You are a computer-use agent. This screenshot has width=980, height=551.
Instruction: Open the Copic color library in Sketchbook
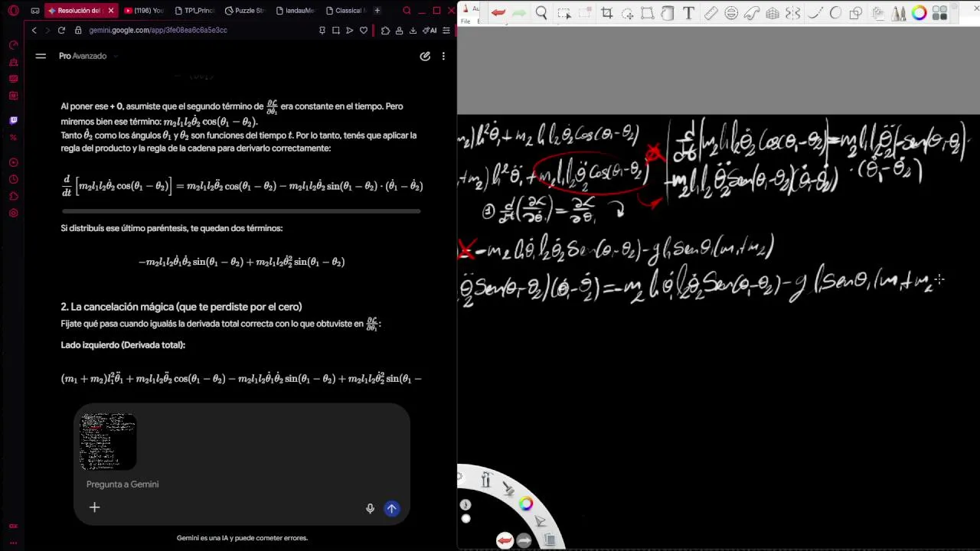939,13
